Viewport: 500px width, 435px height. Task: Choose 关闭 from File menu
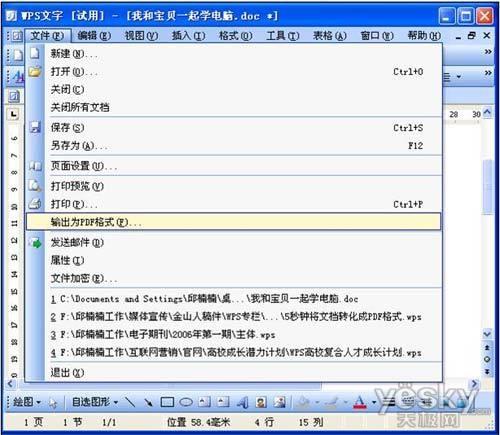coord(234,89)
